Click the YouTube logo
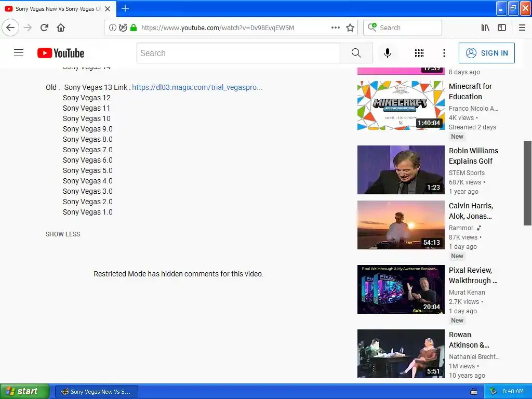This screenshot has height=399, width=532. [x=61, y=53]
